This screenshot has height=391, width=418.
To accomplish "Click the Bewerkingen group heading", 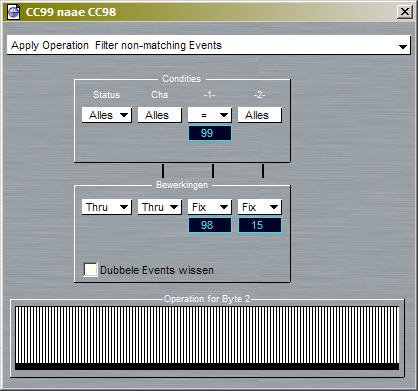I will click(x=182, y=185).
